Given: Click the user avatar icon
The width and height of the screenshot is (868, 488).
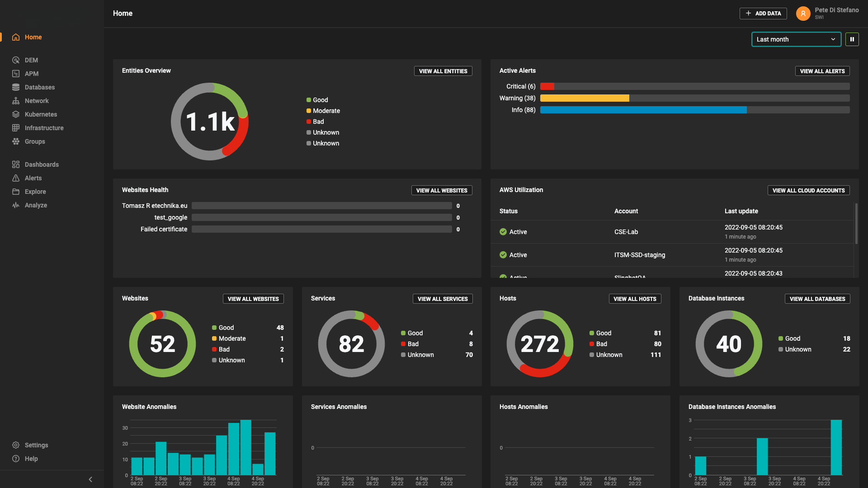Looking at the screenshot, I should point(803,14).
